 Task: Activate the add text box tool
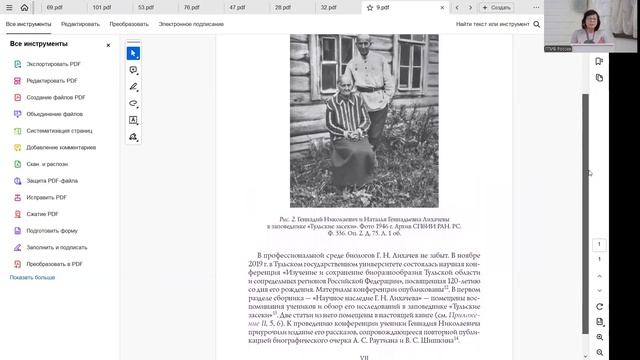coord(133,120)
